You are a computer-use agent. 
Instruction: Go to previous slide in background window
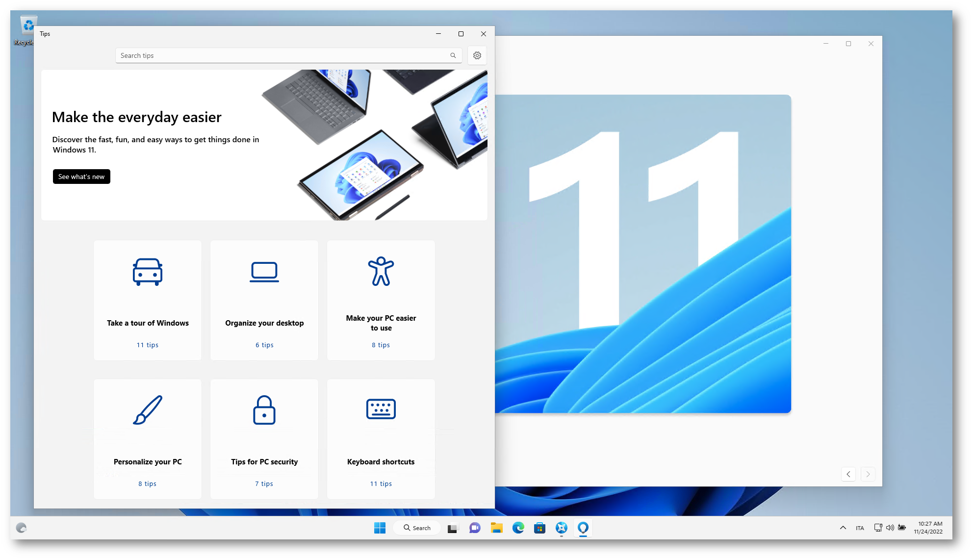tap(848, 474)
